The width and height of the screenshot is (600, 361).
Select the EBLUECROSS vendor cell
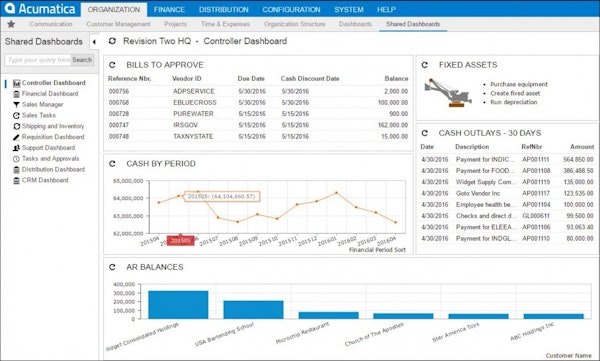(195, 103)
